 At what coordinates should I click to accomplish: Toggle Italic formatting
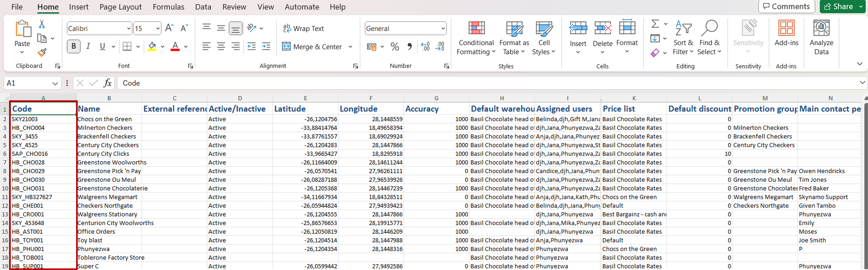88,47
